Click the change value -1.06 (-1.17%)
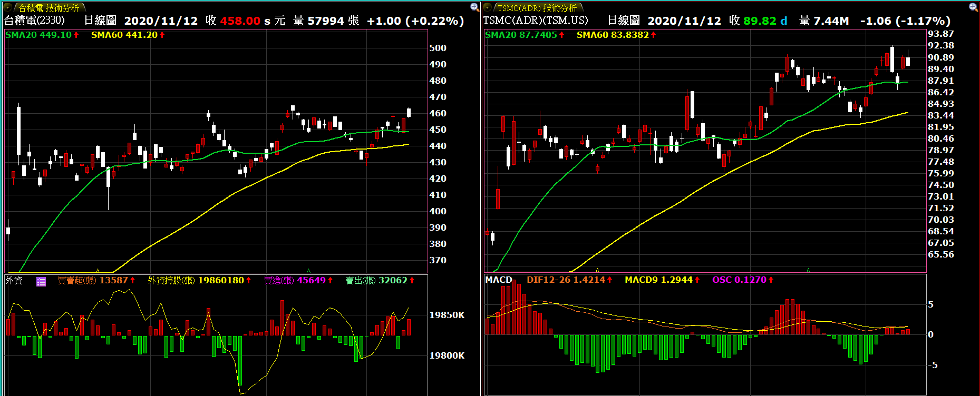 coord(905,21)
